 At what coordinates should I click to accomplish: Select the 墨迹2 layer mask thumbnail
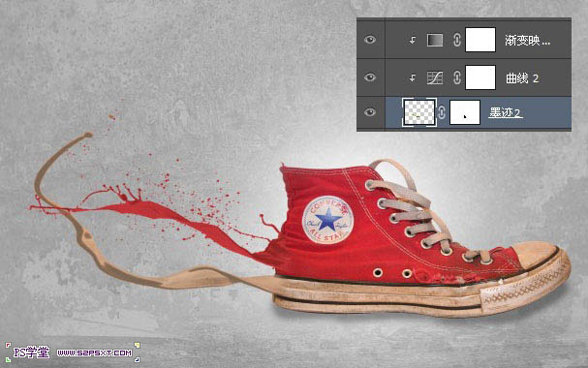click(465, 112)
